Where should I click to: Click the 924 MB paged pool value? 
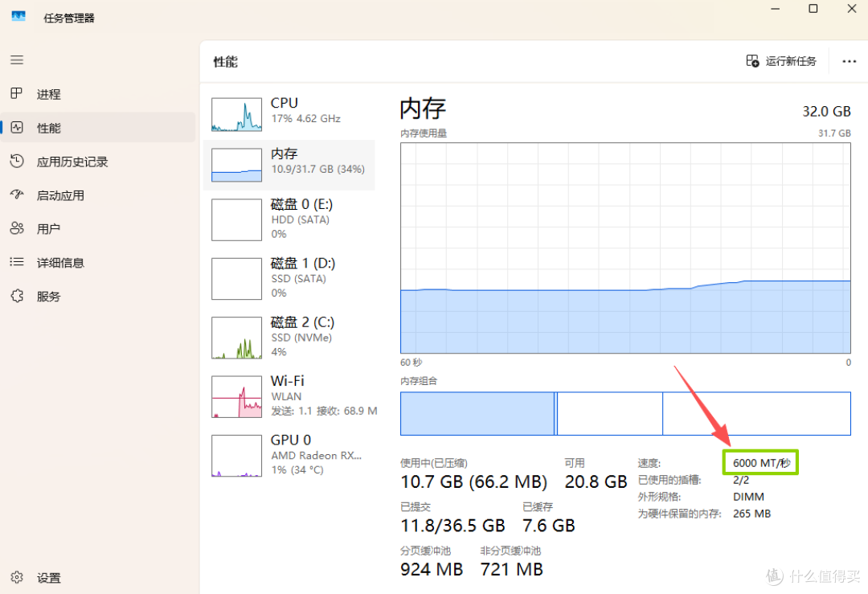click(x=432, y=569)
